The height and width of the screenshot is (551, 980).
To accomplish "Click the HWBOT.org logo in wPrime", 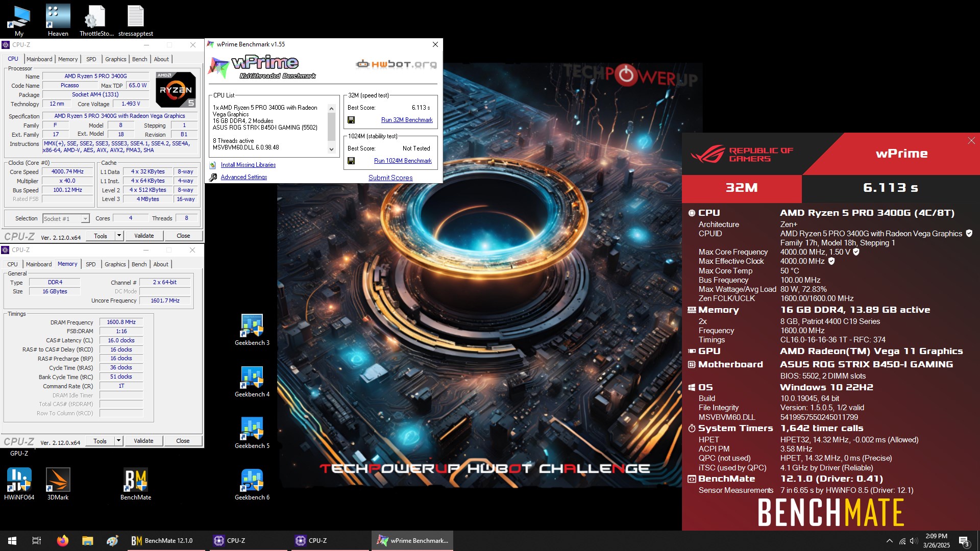I will tap(397, 64).
